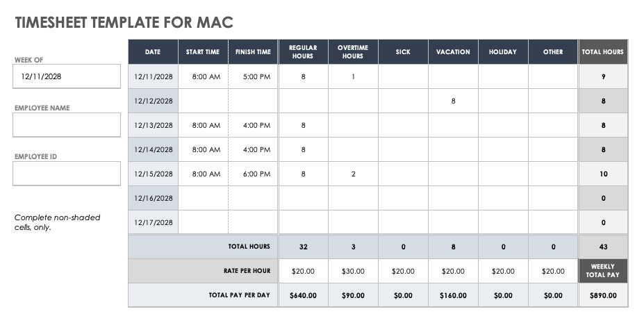Select the 12/13/2028 date cell
Screen dimensions: 644x323
pyautogui.click(x=154, y=126)
